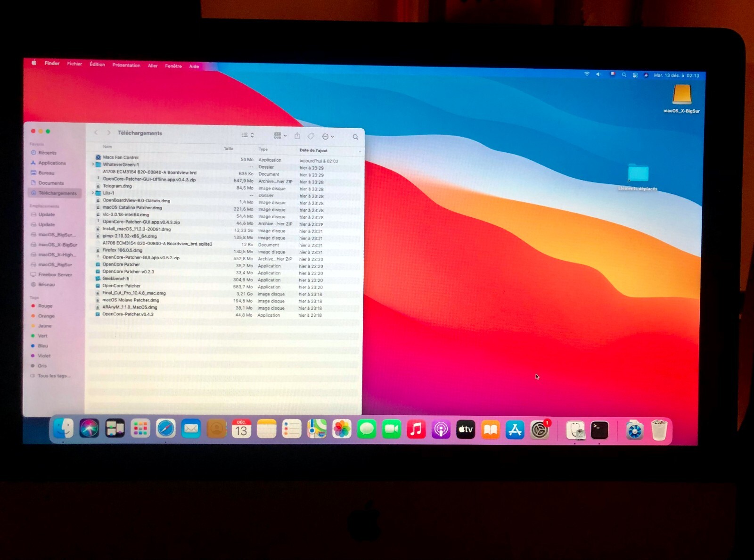Image resolution: width=754 pixels, height=560 pixels.
Task: Open the list view options dropdown
Action: point(248,135)
